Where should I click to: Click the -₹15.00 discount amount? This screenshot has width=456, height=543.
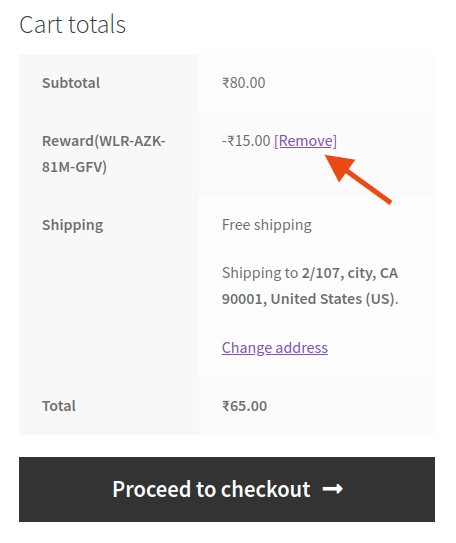tap(246, 141)
